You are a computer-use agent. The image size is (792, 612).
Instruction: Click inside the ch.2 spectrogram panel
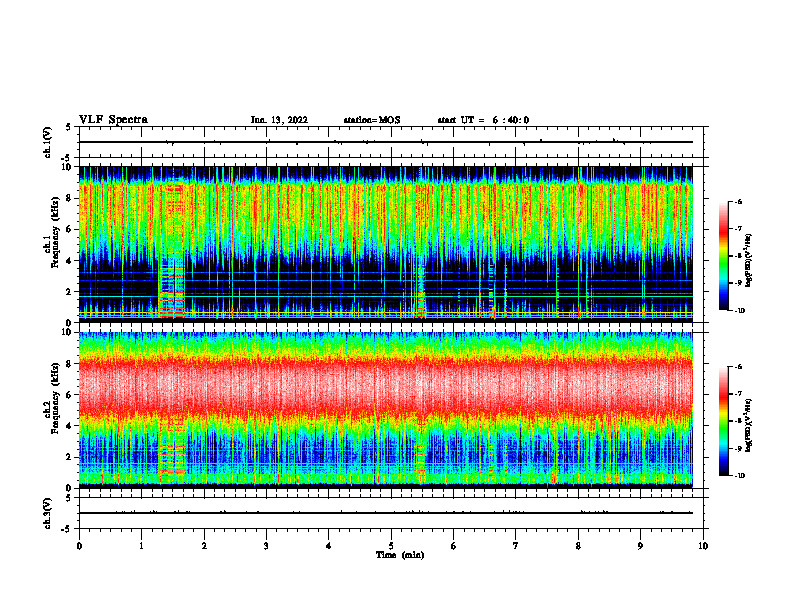[386, 410]
